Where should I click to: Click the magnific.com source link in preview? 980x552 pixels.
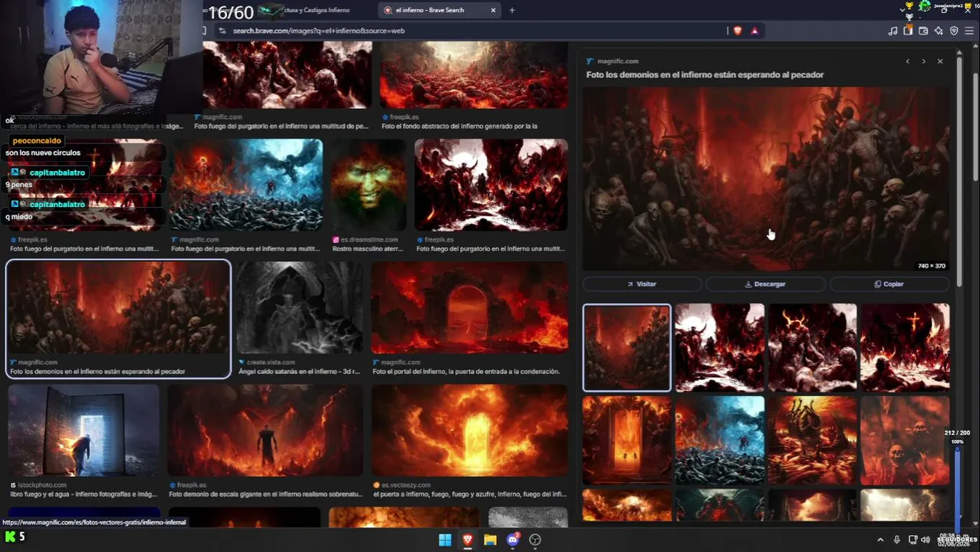click(617, 61)
